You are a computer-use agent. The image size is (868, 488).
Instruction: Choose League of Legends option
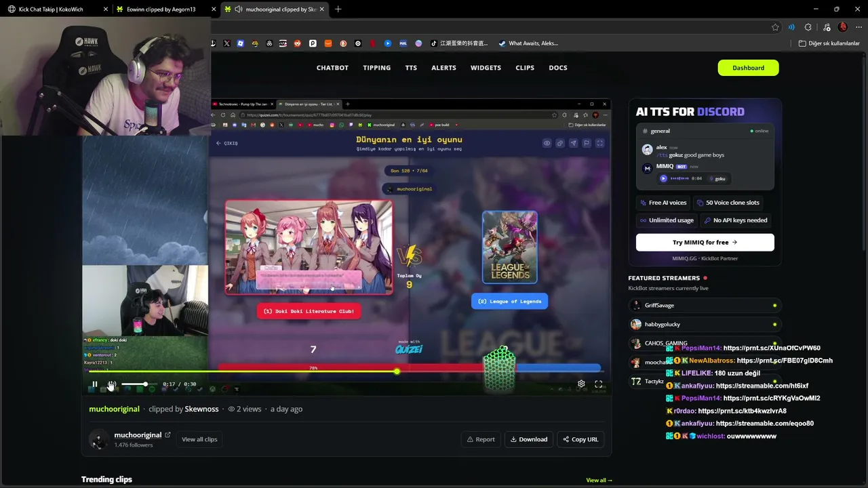click(509, 302)
